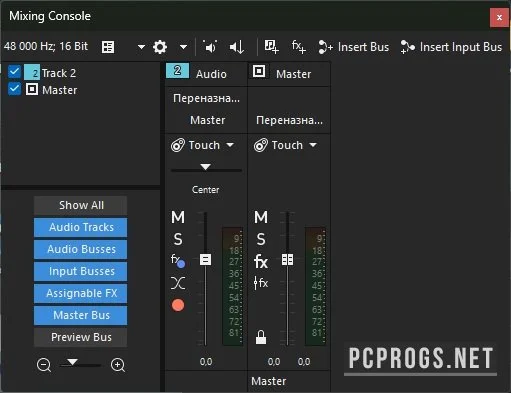This screenshot has height=393, width=511.
Task: Click the Master channel volume fader handle
Action: pos(287,260)
